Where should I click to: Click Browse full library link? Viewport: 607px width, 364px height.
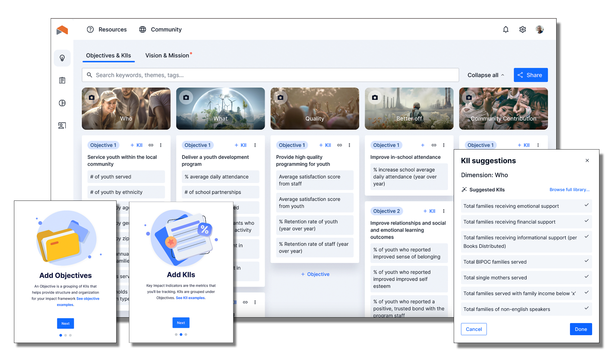pyautogui.click(x=569, y=189)
